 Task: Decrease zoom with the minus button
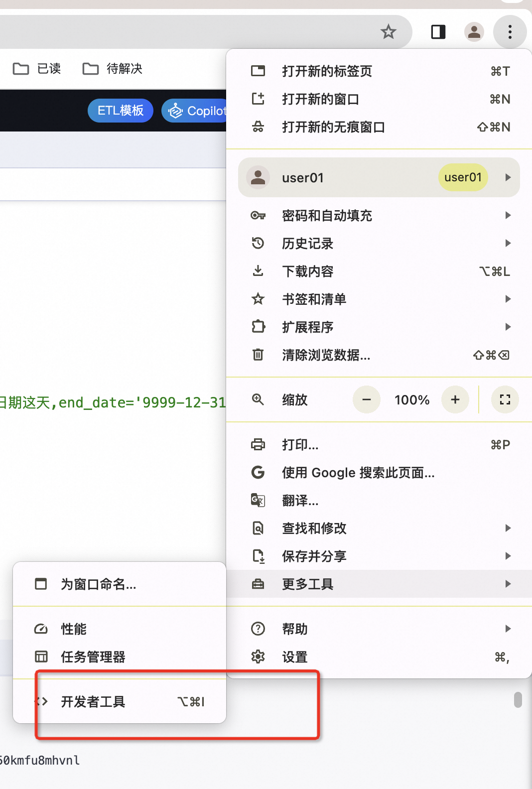click(x=367, y=399)
